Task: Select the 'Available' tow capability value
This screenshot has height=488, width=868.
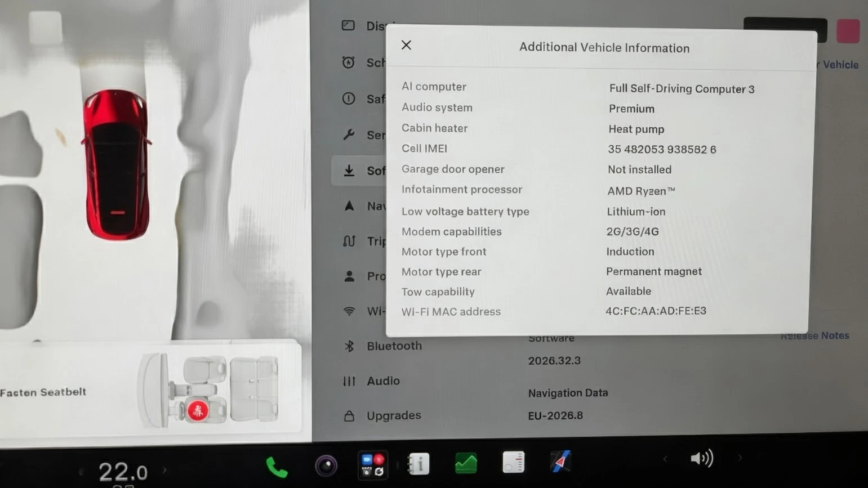Action: 628,292
